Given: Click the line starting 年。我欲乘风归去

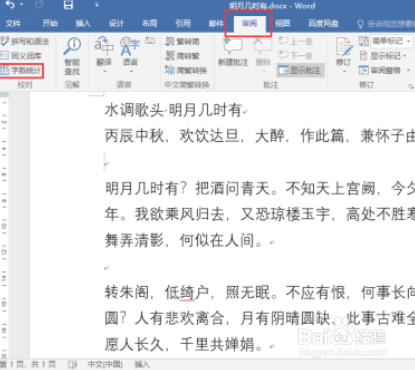Looking at the screenshot, I should (x=260, y=214).
